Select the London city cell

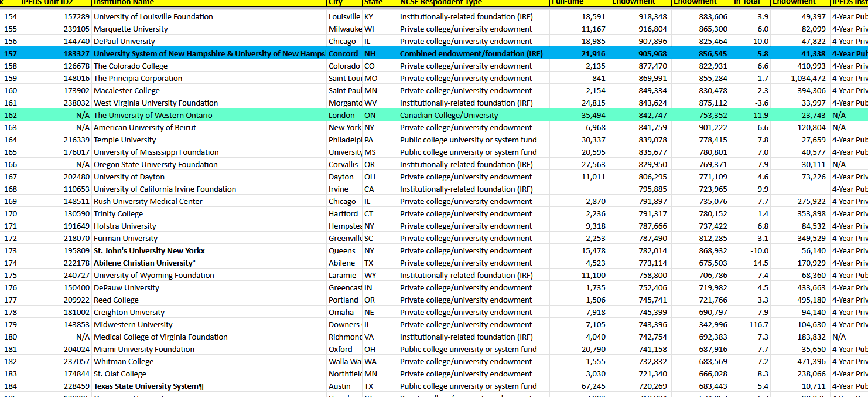[x=344, y=116]
